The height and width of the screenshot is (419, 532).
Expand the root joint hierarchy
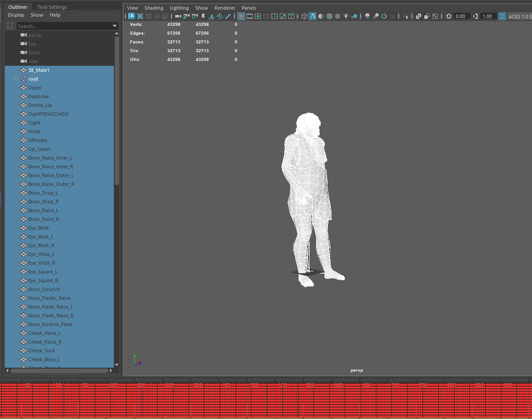click(x=16, y=79)
